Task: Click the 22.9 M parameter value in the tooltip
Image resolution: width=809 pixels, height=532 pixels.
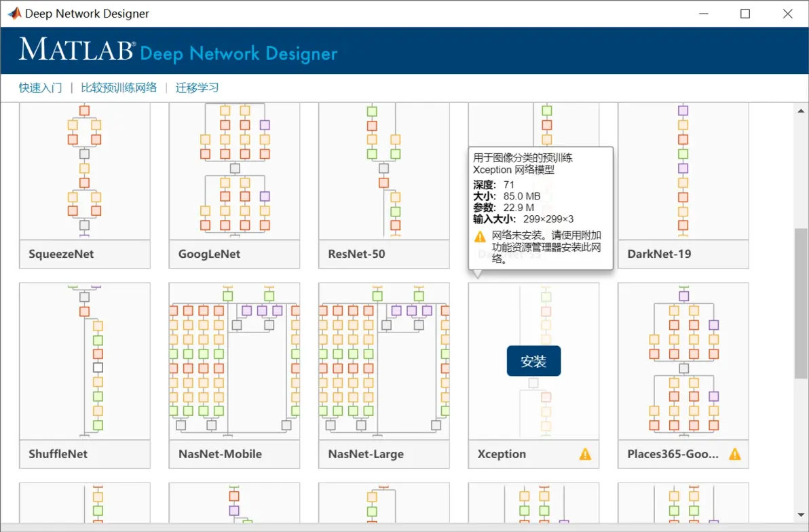Action: (x=519, y=208)
